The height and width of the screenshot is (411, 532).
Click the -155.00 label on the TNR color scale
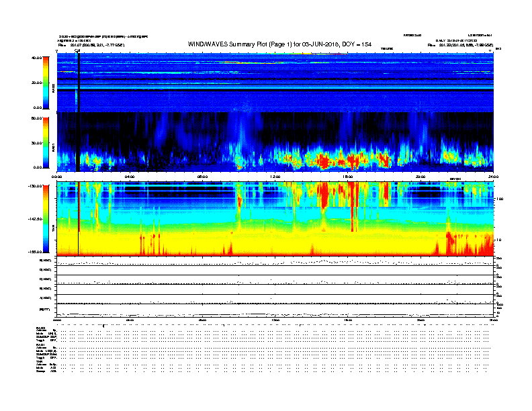click(35, 252)
